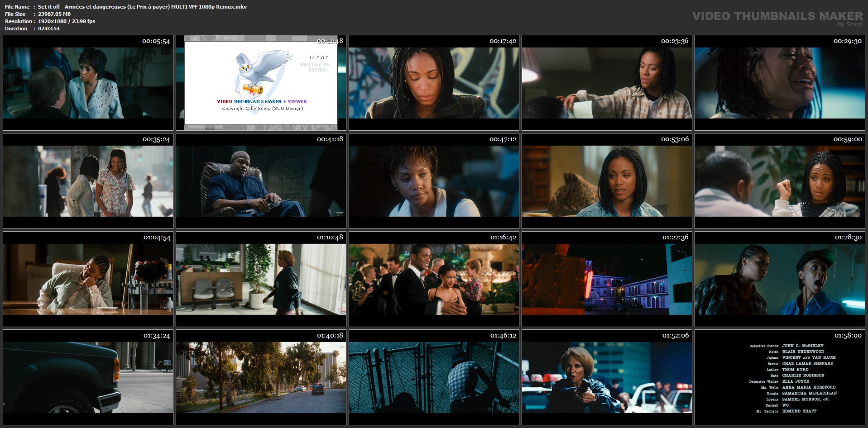The width and height of the screenshot is (868, 428).
Task: Open the party scene thumbnail at 01:16:42
Action: pyautogui.click(x=434, y=279)
